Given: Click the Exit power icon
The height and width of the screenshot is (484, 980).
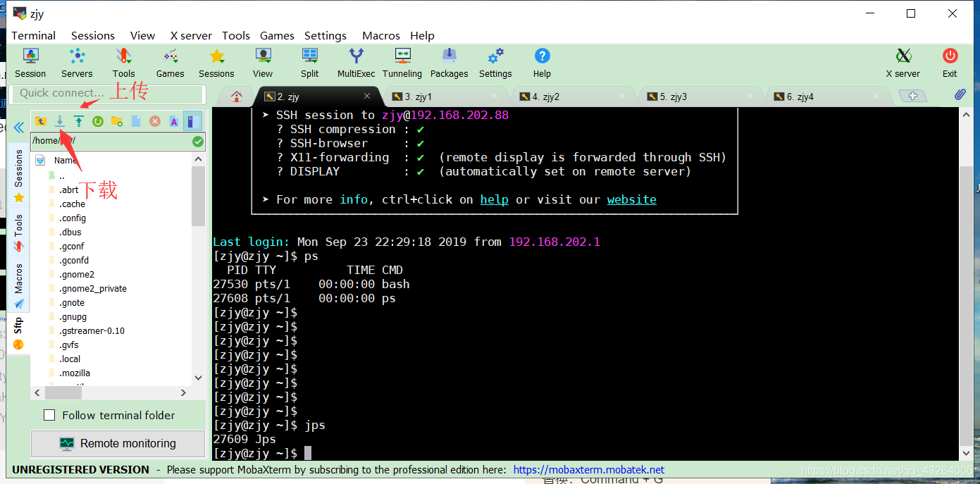Looking at the screenshot, I should point(950,63).
